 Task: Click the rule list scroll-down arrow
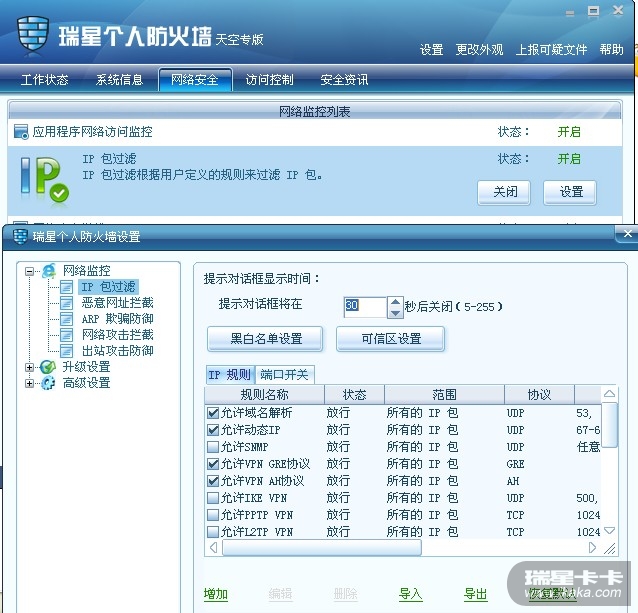click(609, 531)
